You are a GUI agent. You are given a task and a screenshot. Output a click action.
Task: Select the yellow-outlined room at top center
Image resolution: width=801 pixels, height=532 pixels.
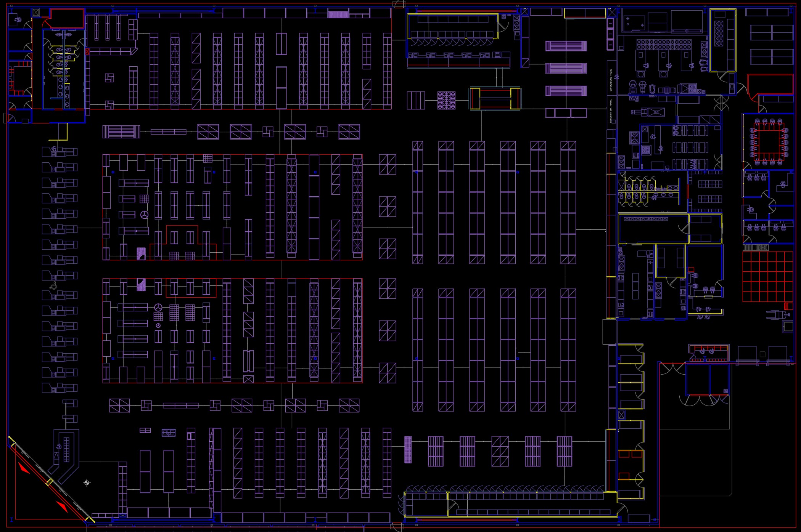pyautogui.click(x=453, y=26)
